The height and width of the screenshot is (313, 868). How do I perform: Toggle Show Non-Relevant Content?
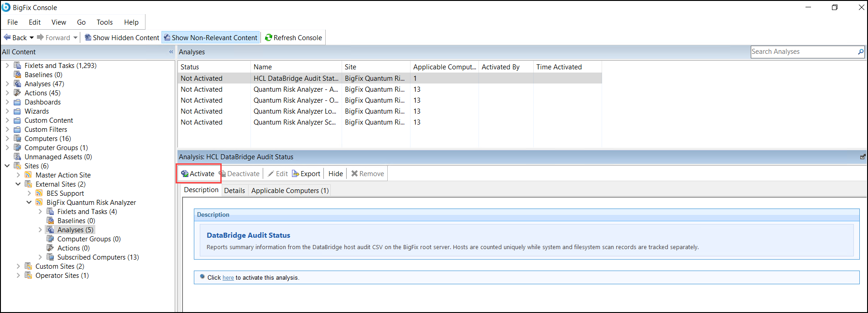click(211, 37)
